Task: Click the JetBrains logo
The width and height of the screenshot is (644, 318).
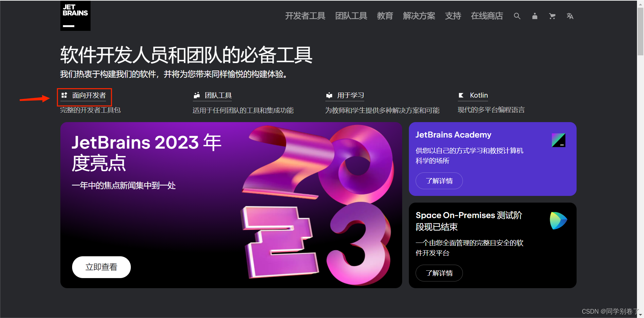Action: coord(75,16)
